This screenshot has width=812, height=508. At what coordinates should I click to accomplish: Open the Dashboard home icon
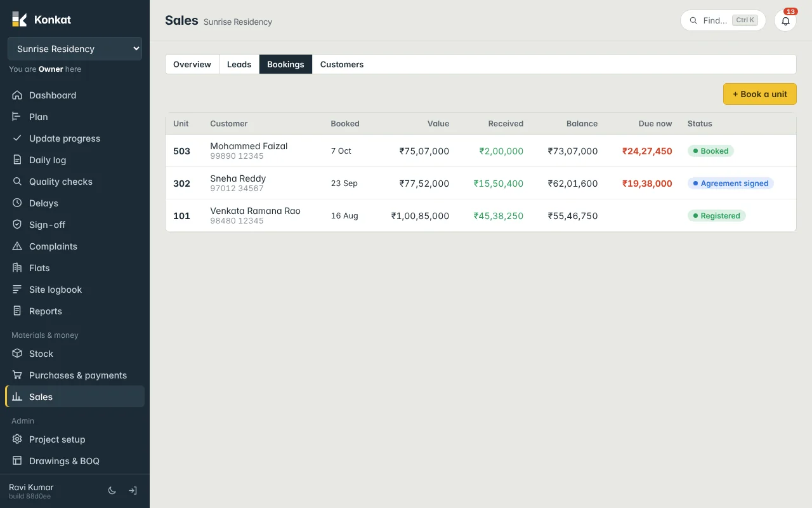click(x=17, y=95)
